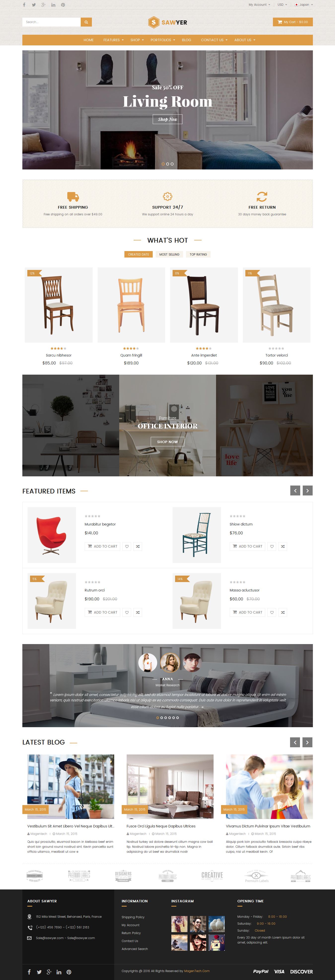Click the search input field

51,22
